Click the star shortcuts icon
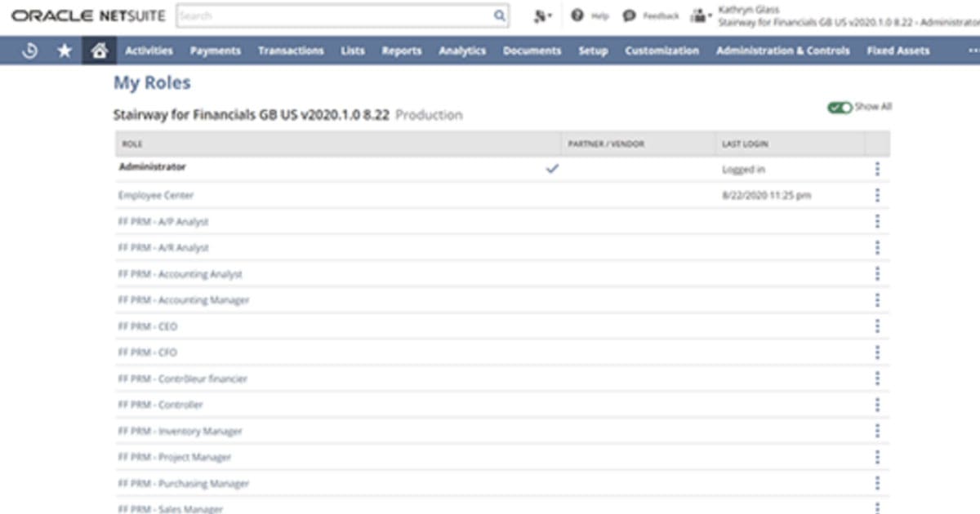The width and height of the screenshot is (980, 514). coord(62,51)
